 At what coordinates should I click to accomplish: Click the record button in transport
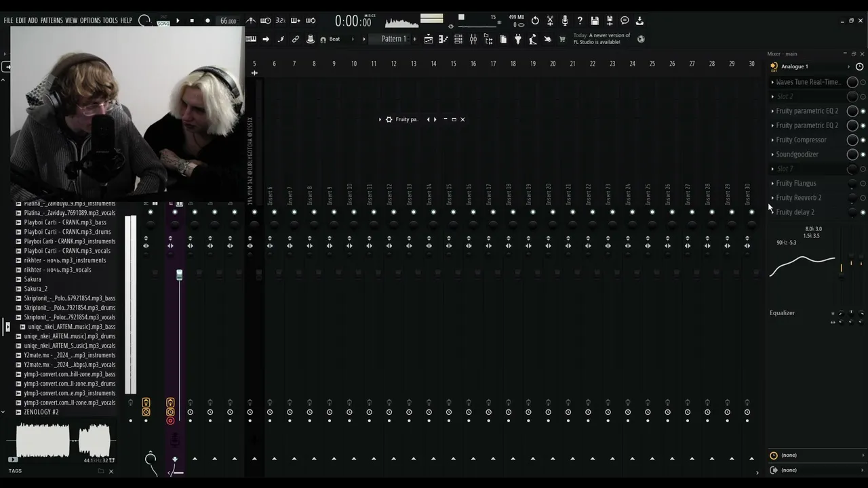point(208,21)
